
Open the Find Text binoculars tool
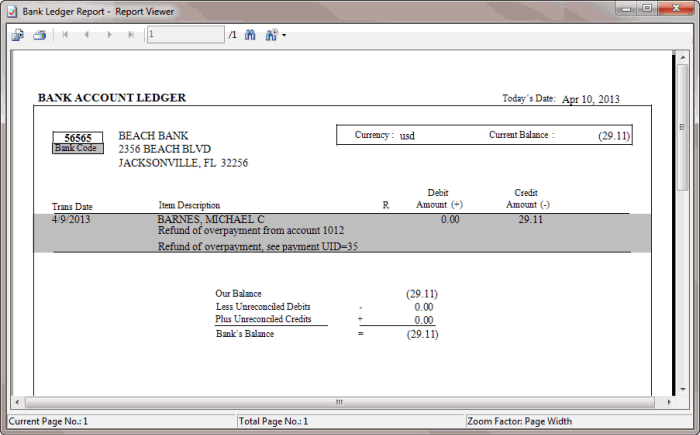click(x=250, y=35)
